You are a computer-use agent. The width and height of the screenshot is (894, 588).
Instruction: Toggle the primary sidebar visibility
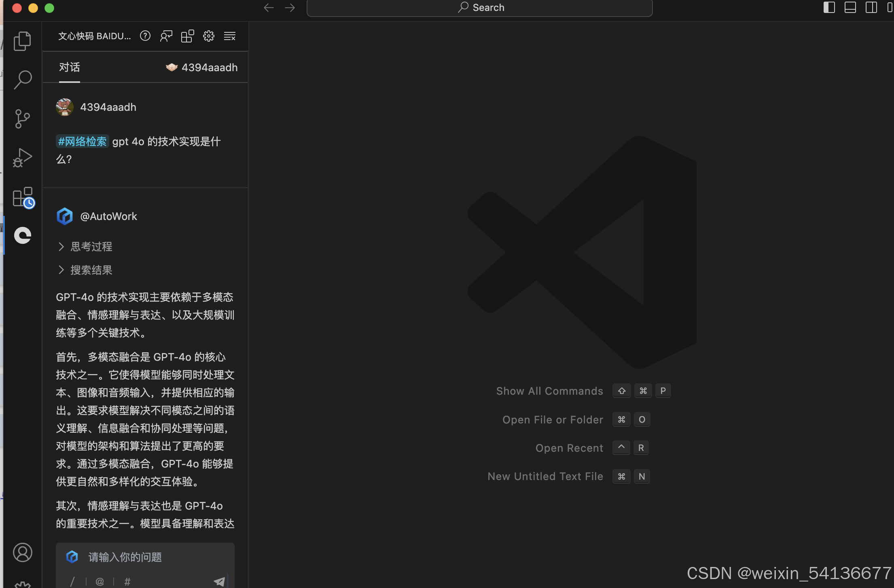829,8
